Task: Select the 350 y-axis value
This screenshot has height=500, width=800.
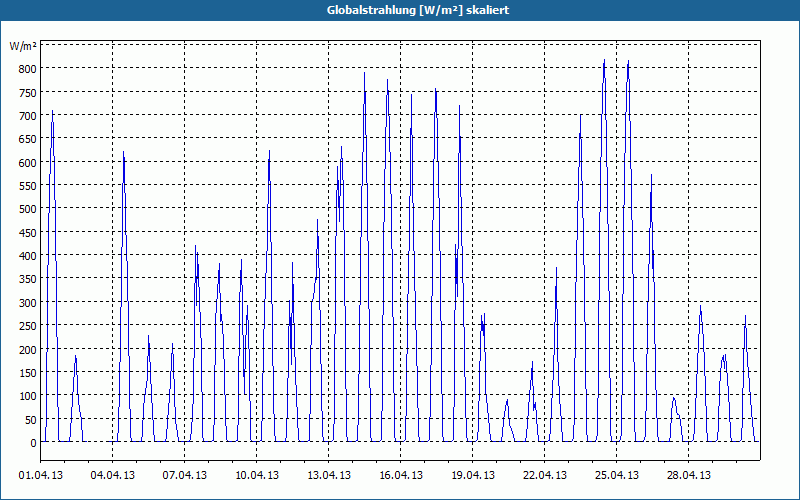Action: [27, 280]
